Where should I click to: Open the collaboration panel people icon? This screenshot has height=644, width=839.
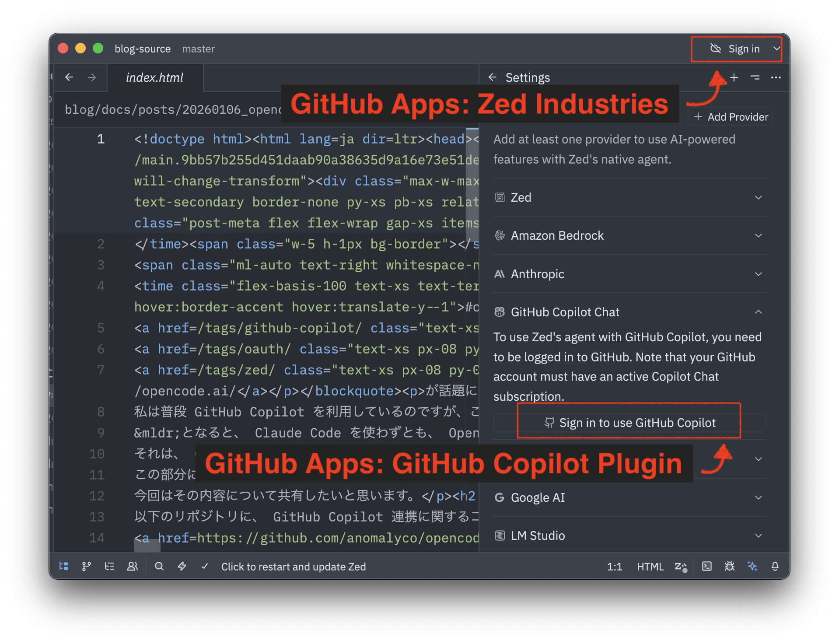tap(132, 566)
